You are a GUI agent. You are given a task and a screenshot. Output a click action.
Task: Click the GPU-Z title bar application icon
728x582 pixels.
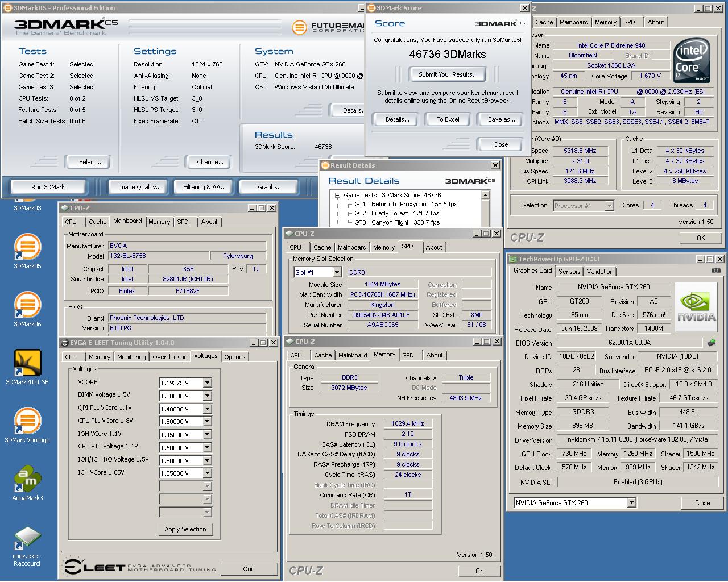click(512, 259)
